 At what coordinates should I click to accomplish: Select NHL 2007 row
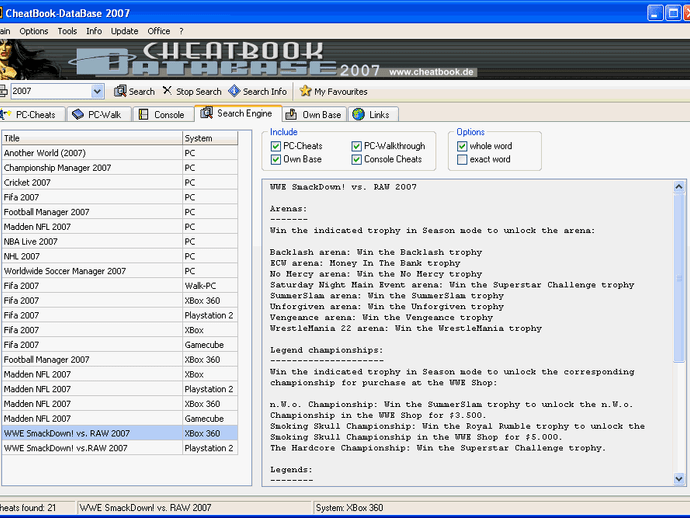(x=120, y=256)
